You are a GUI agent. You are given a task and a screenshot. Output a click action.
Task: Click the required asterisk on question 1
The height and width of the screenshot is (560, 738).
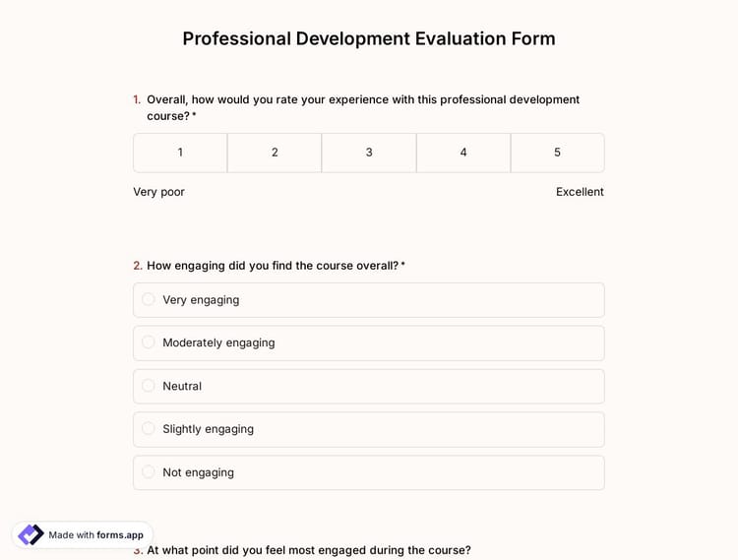point(194,116)
